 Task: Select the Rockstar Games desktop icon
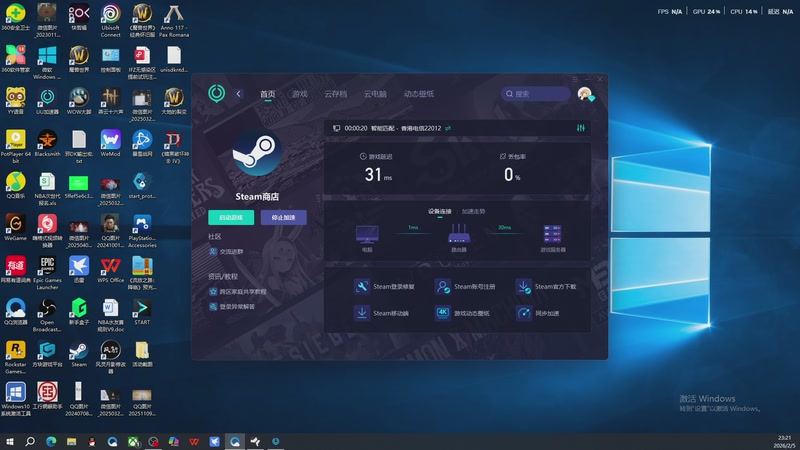pyautogui.click(x=16, y=358)
